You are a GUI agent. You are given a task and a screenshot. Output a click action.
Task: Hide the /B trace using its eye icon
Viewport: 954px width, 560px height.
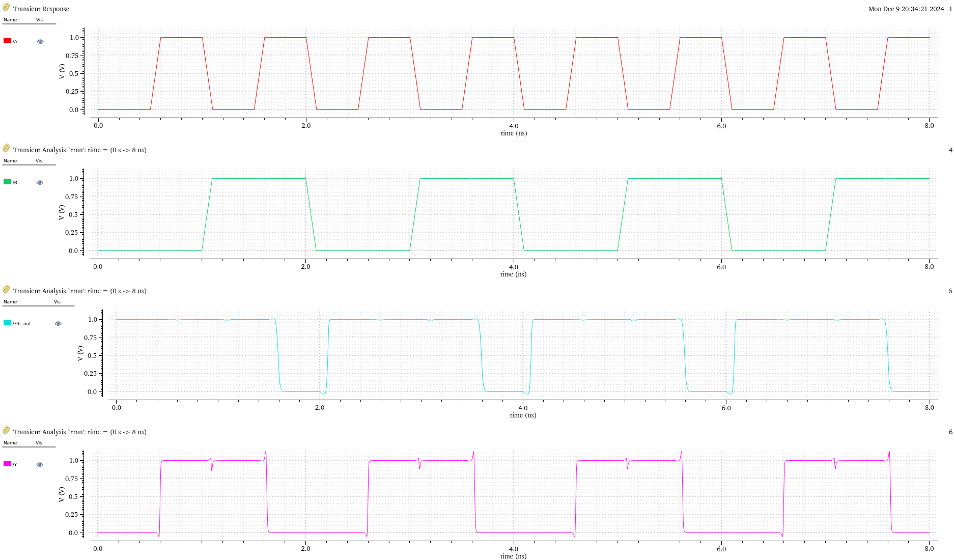click(x=40, y=183)
